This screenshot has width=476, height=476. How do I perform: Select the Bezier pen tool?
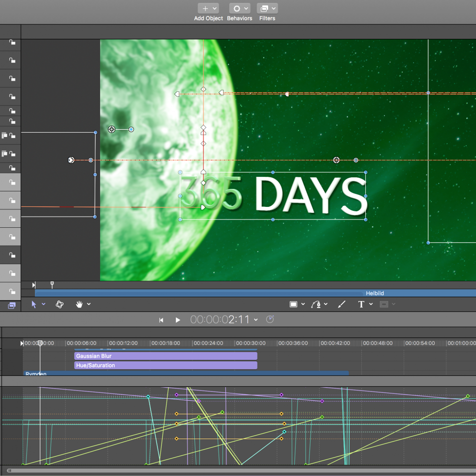316,304
